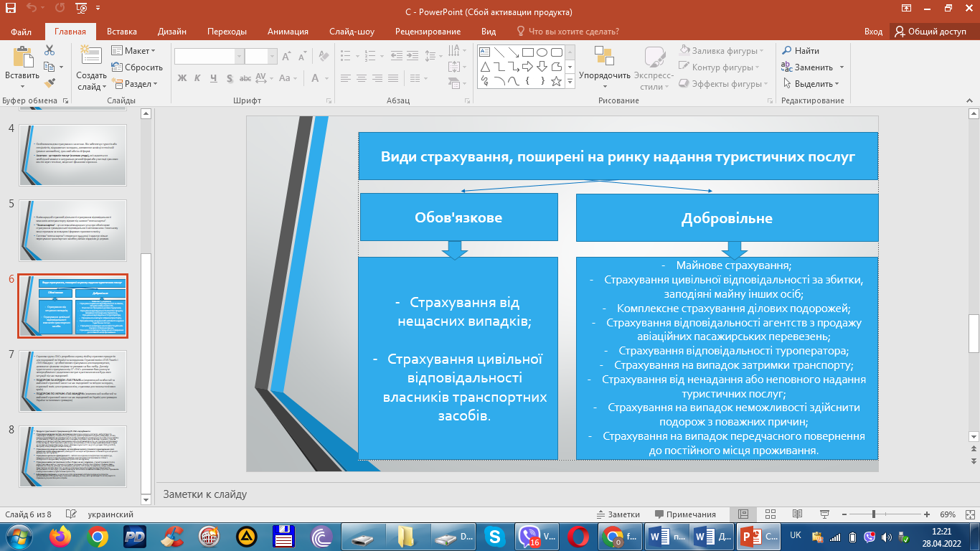Viewport: 980px width, 551px height.
Task: Select the Star shape in shapes gallery
Action: click(556, 81)
